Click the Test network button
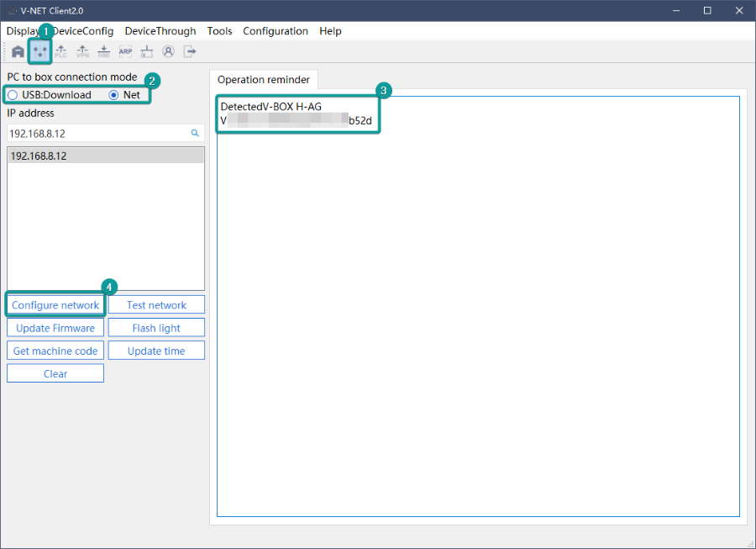756x549 pixels. coord(157,305)
